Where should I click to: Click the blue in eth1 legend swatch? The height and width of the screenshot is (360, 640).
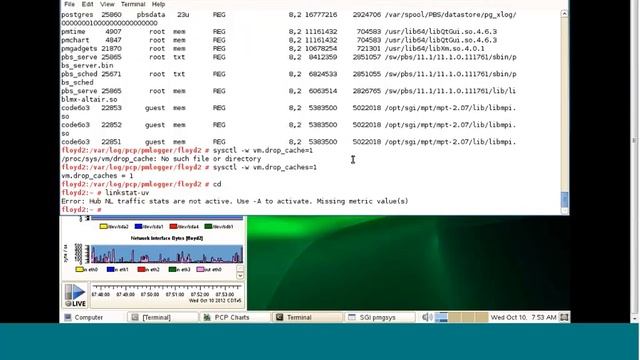[x=110, y=269]
